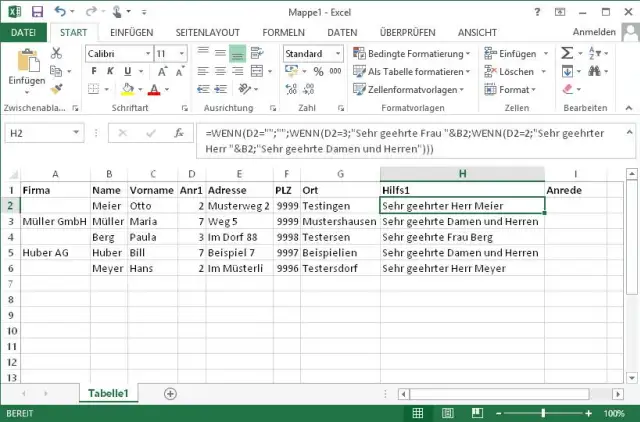Click the Save icon in quick access toolbar
Image resolution: width=640 pixels, height=422 pixels.
[37, 12]
